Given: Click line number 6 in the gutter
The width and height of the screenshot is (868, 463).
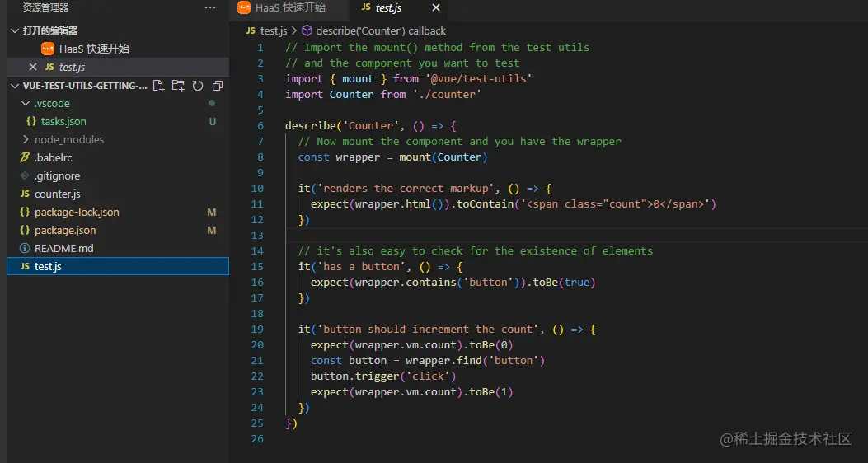Looking at the screenshot, I should (260, 125).
